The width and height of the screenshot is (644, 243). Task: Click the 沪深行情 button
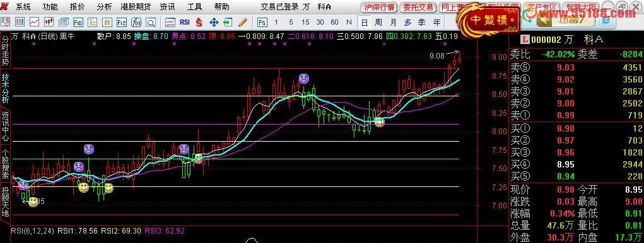pos(378,7)
